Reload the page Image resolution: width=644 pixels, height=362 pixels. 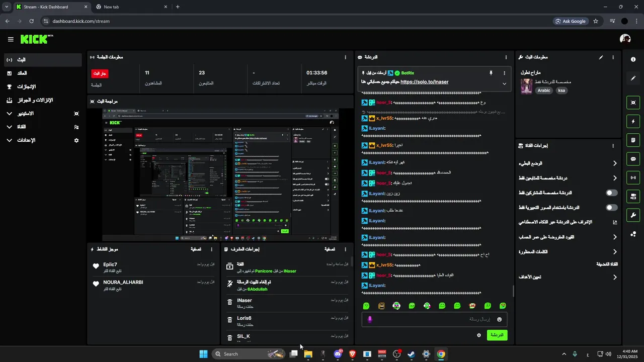[31, 21]
